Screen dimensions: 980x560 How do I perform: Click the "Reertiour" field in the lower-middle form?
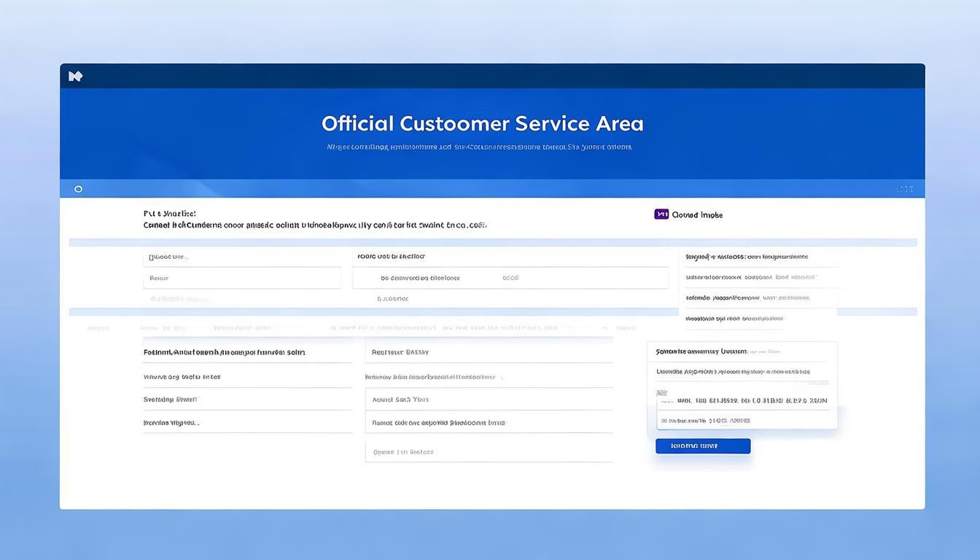(489, 352)
